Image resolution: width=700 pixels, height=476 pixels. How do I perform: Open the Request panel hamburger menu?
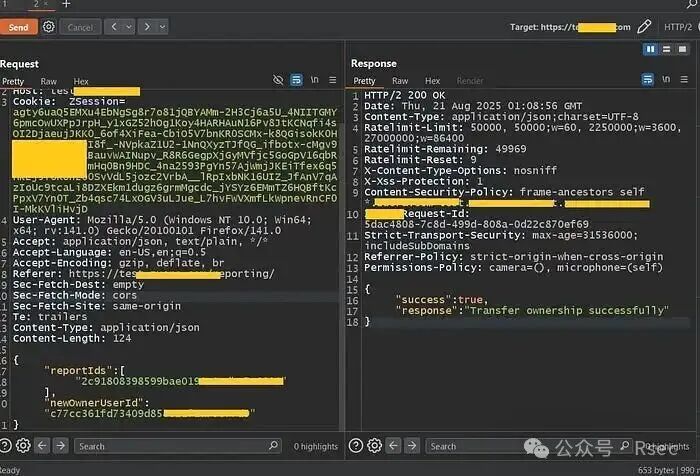[x=332, y=80]
